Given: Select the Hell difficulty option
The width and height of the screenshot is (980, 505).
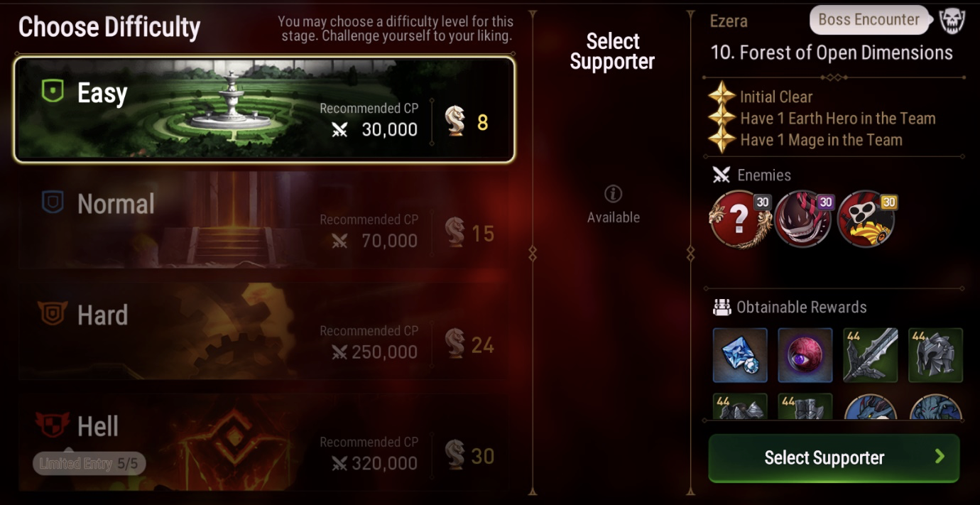Looking at the screenshot, I should coord(264,442).
